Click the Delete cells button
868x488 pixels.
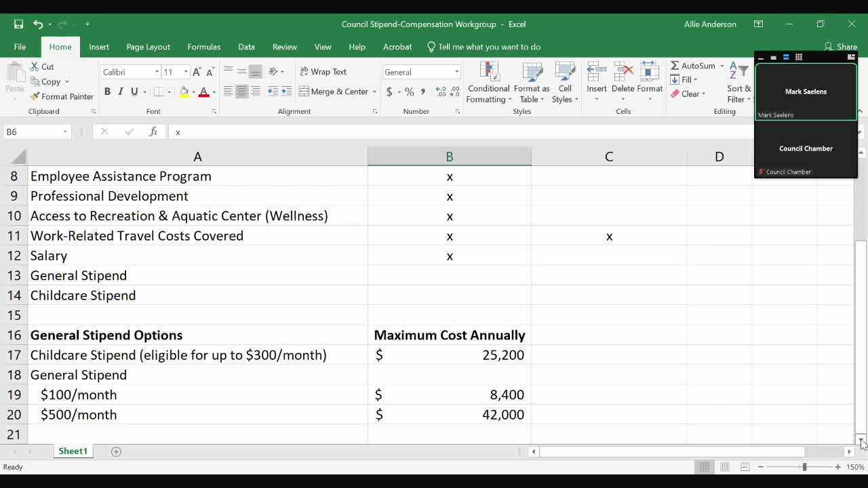pos(623,83)
